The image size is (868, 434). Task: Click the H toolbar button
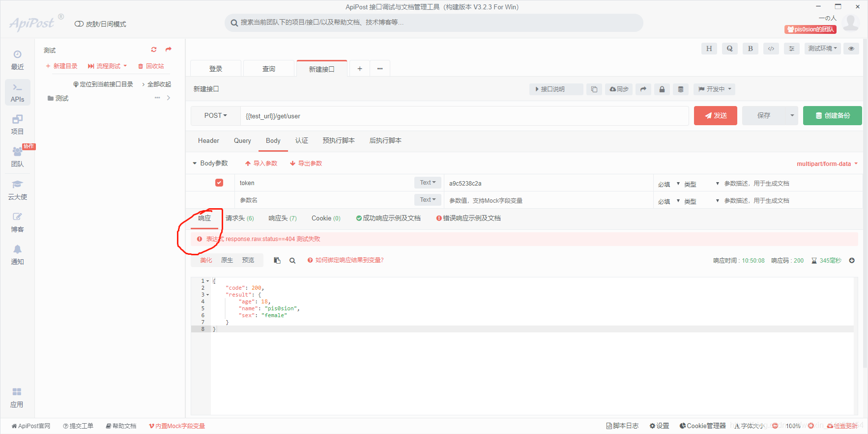[709, 49]
